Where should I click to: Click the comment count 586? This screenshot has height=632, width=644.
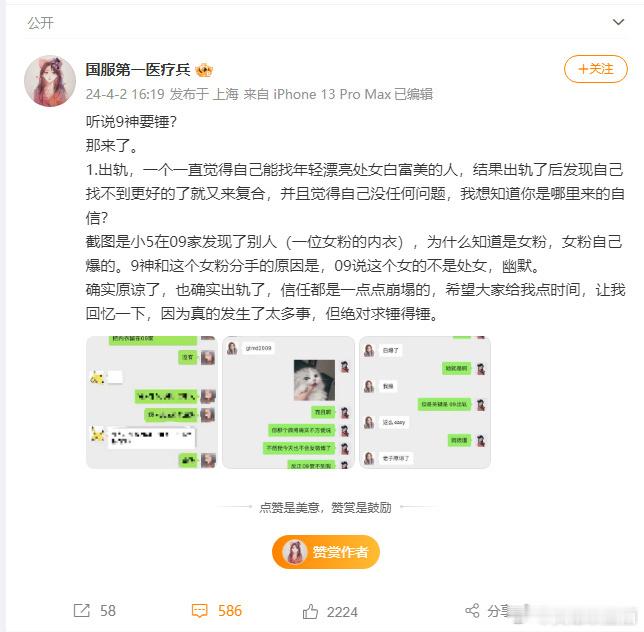coord(230,611)
